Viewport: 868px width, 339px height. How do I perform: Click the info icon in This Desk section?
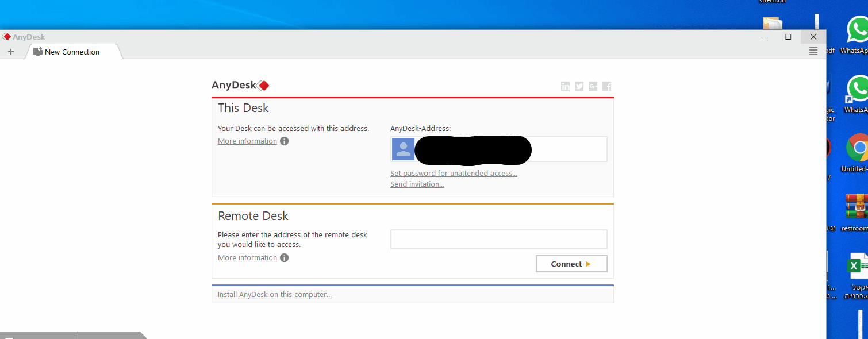click(284, 141)
